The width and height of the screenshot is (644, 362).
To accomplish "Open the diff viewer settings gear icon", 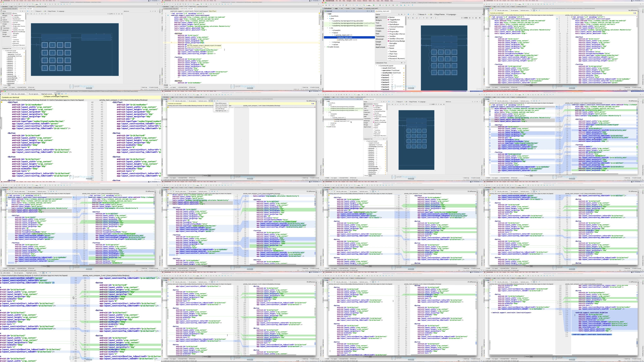I will tap(62, 94).
